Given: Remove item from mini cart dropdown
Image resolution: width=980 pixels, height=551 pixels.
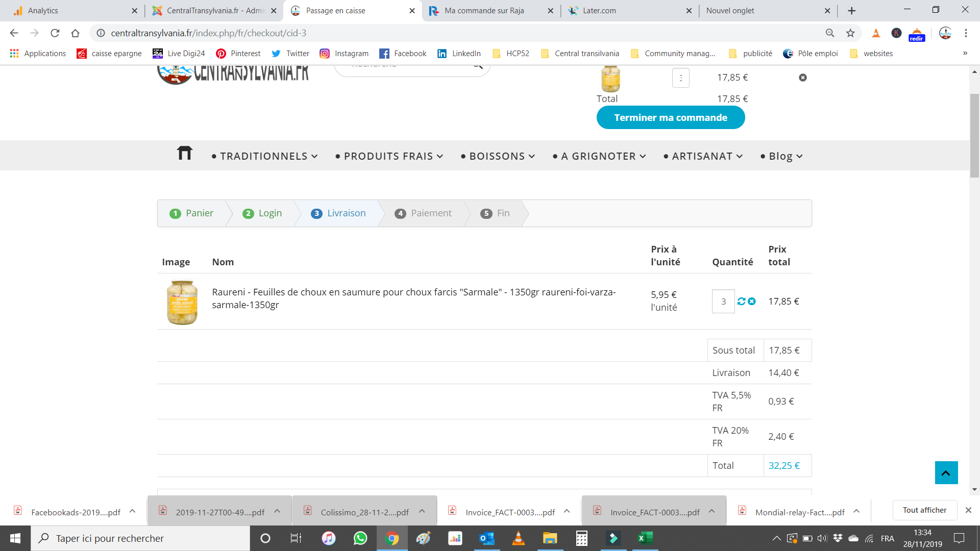Looking at the screenshot, I should (802, 78).
